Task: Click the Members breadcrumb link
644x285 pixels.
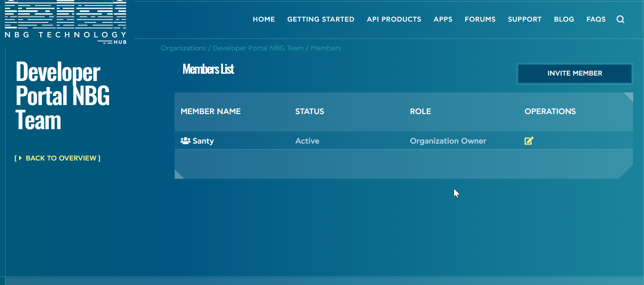Action: click(x=326, y=48)
